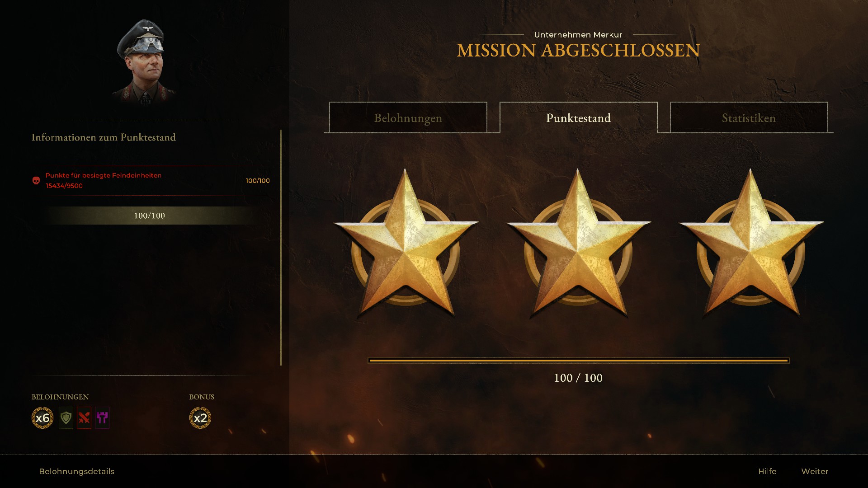Image resolution: width=868 pixels, height=488 pixels.
Task: Click the 100 / 100 score progress bar
Action: pyautogui.click(x=579, y=361)
